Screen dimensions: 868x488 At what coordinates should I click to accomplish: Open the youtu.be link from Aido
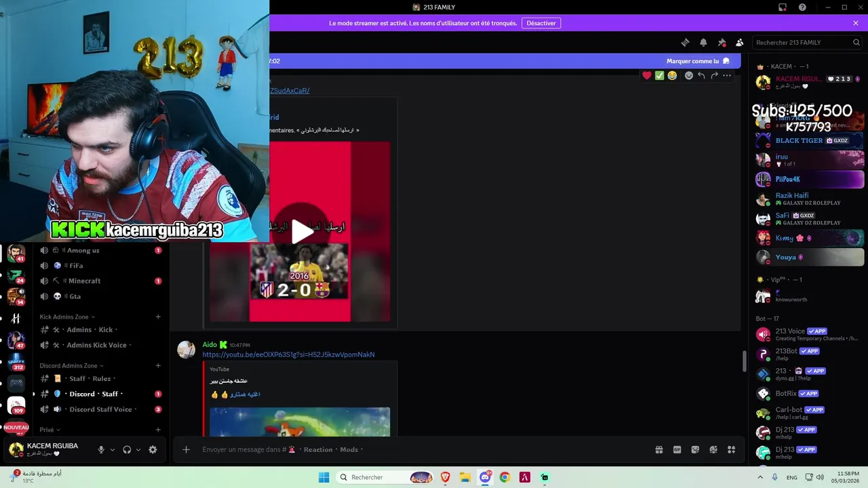(288, 354)
